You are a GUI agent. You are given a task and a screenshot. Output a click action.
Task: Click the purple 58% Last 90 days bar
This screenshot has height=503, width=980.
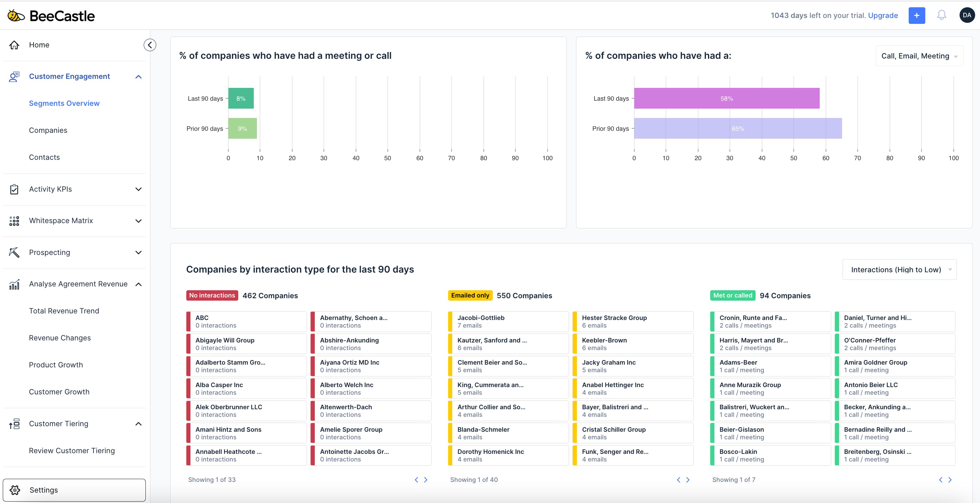[x=726, y=99]
